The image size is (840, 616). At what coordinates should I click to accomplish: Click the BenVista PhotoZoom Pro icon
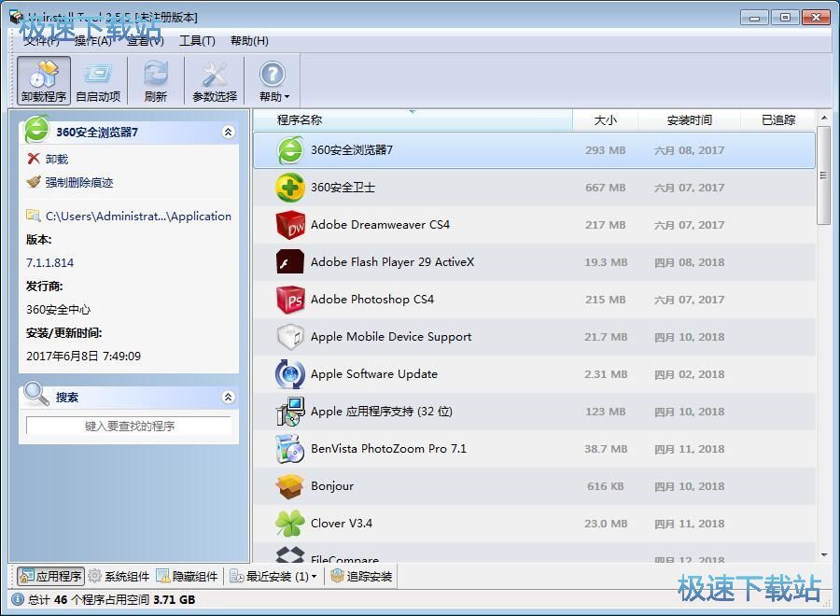coord(290,449)
